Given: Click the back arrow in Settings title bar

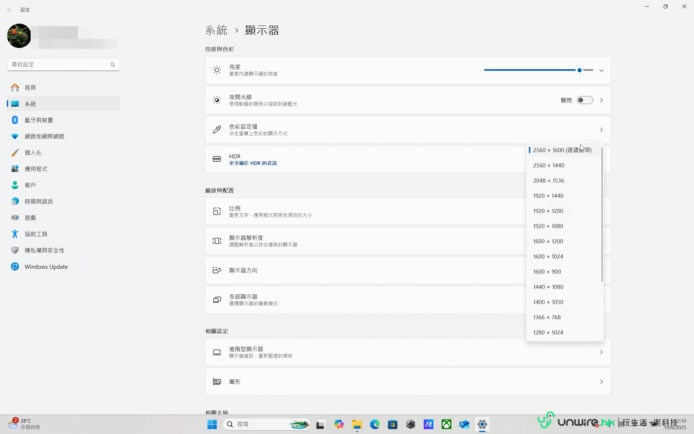Looking at the screenshot, I should tap(9, 8).
